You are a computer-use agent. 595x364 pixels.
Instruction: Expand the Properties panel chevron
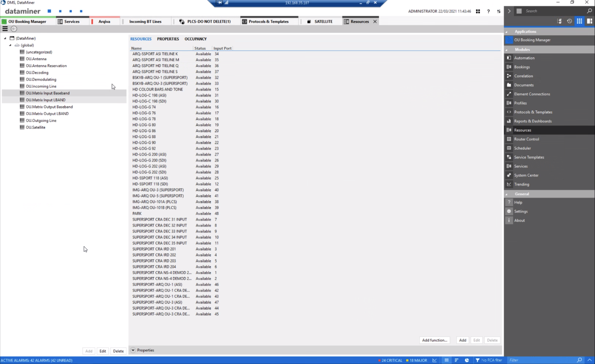click(133, 350)
